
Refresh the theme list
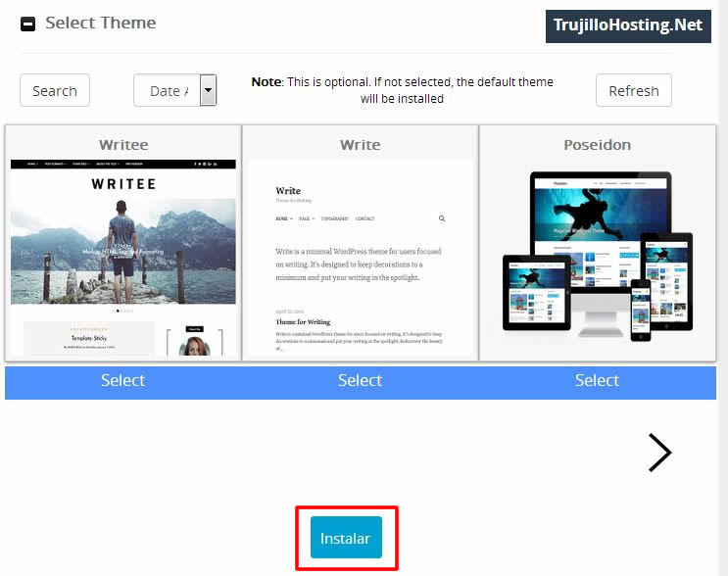click(x=633, y=91)
